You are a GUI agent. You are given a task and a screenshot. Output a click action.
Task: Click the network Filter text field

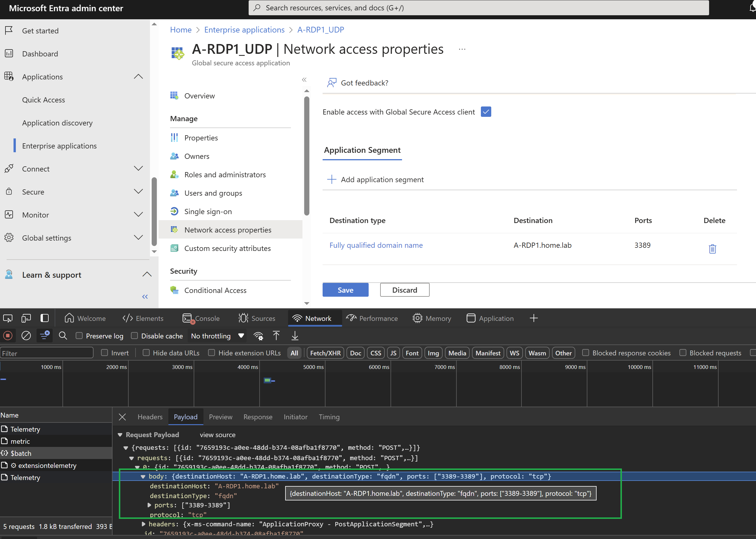(x=47, y=353)
